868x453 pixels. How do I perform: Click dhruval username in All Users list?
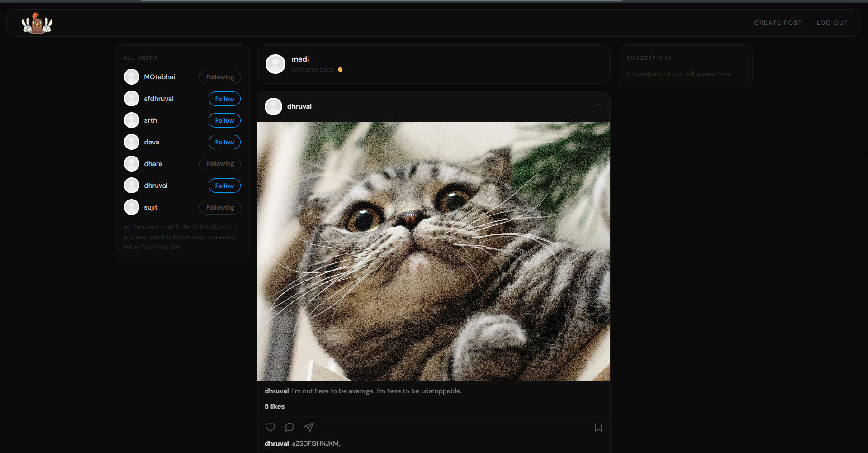(156, 186)
